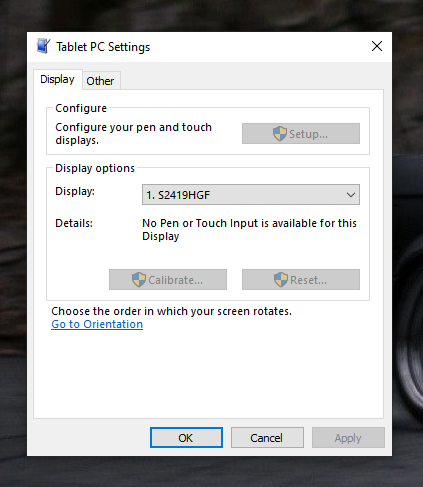This screenshot has width=423, height=487.
Task: Click the Display options group label
Action: point(95,168)
